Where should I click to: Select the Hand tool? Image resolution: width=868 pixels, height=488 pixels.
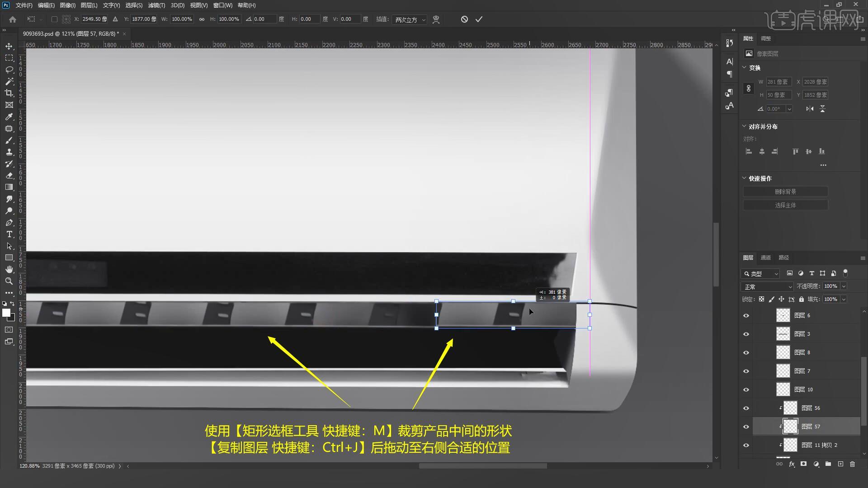click(9, 269)
